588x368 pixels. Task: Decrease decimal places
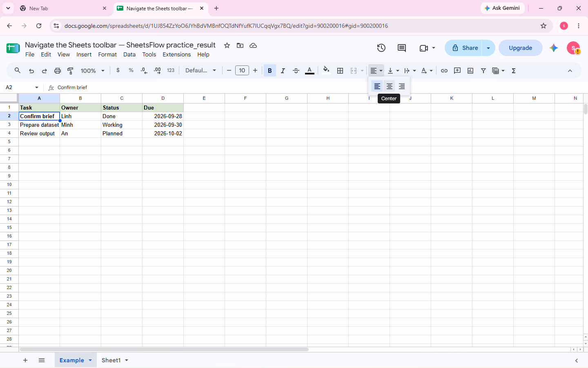pyautogui.click(x=144, y=71)
